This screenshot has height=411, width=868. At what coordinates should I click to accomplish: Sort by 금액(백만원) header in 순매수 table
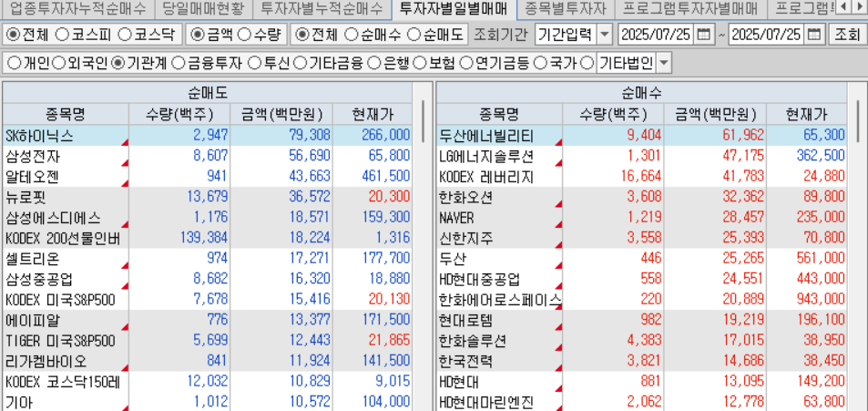(x=715, y=114)
